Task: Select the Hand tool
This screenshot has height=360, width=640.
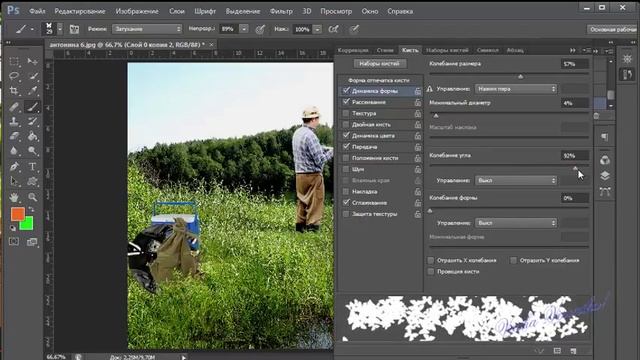Action: click(14, 198)
